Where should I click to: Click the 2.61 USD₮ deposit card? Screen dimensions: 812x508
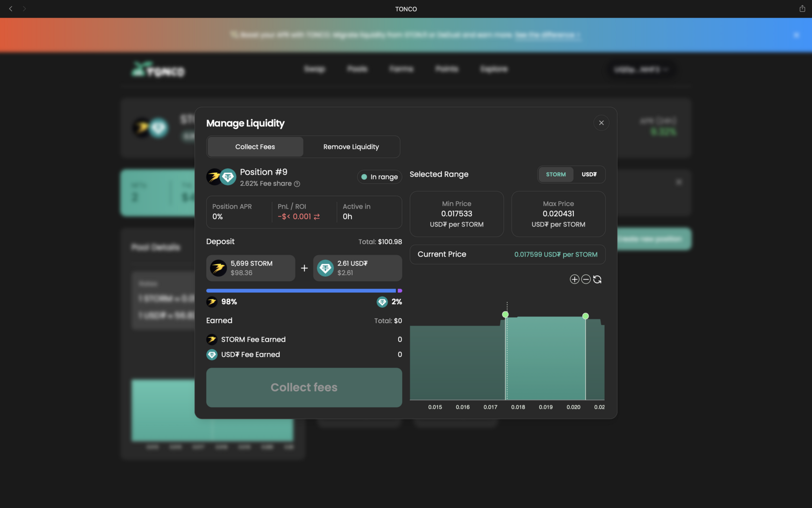(x=358, y=268)
